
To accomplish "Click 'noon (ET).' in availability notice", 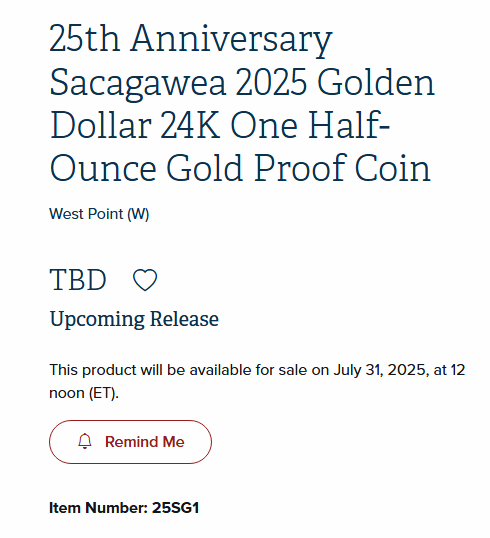I will [x=84, y=393].
